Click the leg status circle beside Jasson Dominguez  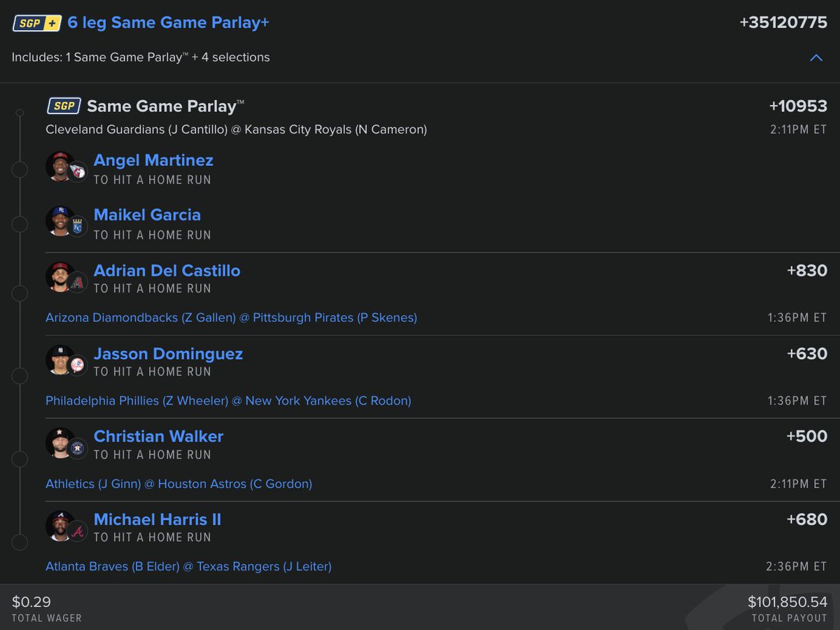click(x=20, y=376)
